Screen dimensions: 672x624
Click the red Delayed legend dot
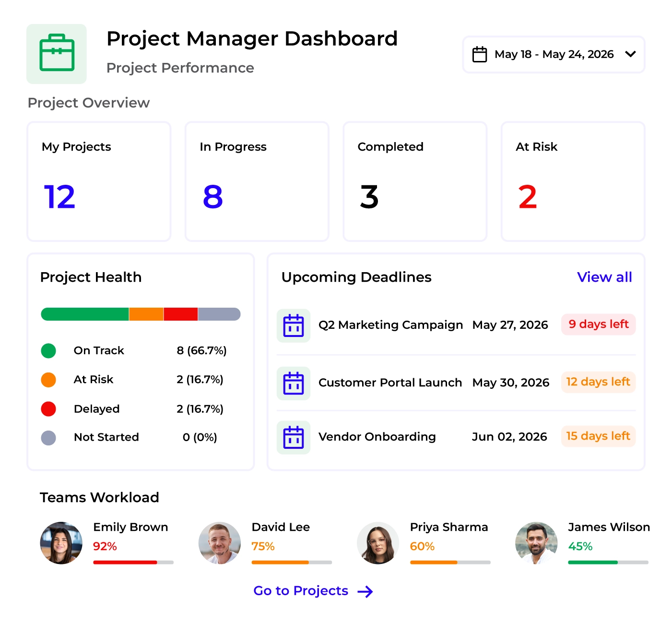pyautogui.click(x=48, y=409)
